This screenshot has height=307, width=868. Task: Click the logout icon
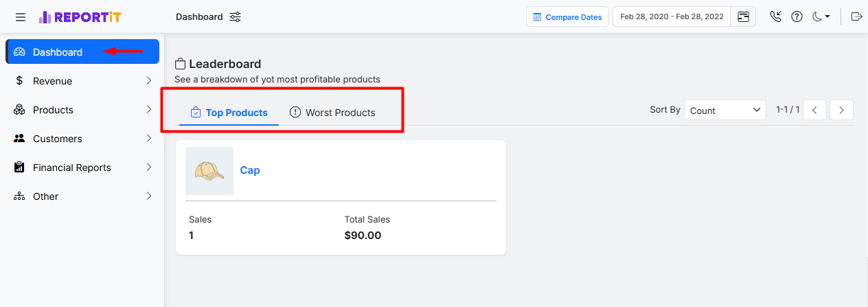pyautogui.click(x=856, y=17)
